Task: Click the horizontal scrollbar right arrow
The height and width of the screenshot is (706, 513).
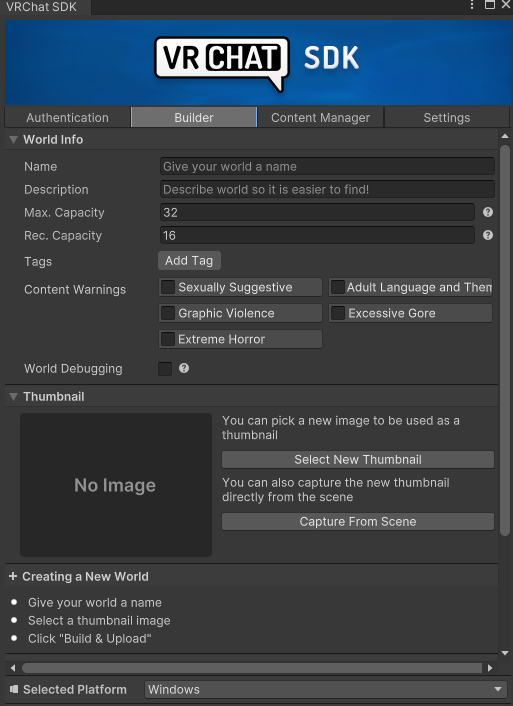Action: point(490,668)
